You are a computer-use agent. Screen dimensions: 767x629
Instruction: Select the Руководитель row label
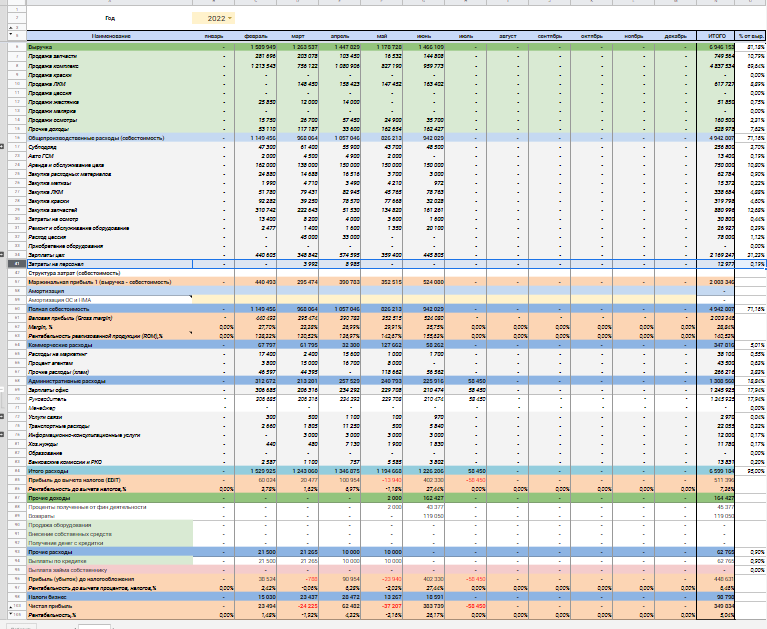(110, 399)
